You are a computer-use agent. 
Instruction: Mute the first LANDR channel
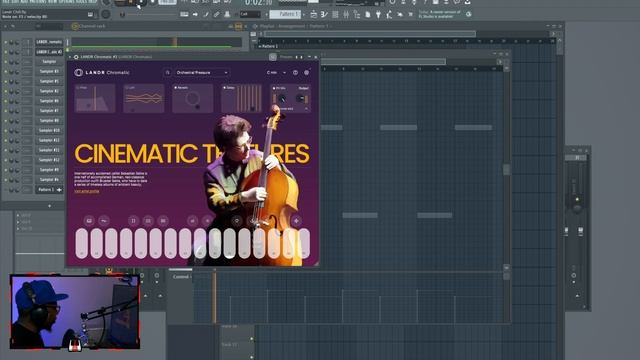[6, 42]
